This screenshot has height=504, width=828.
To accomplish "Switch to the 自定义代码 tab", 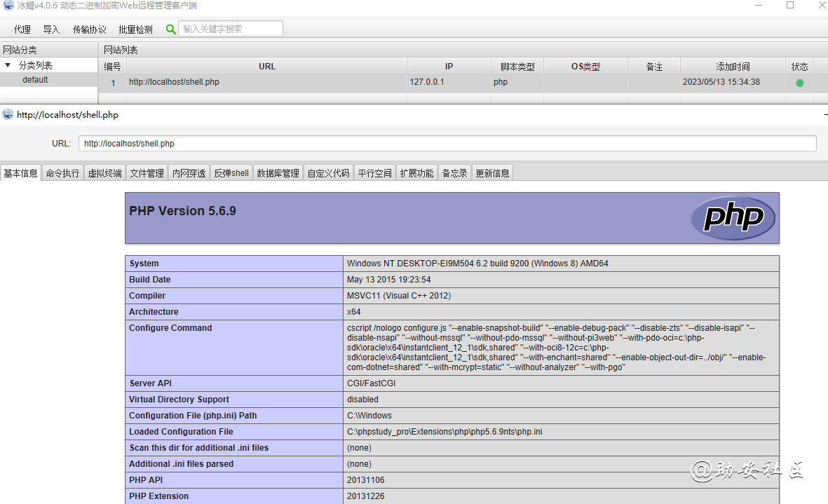I will 328,173.
